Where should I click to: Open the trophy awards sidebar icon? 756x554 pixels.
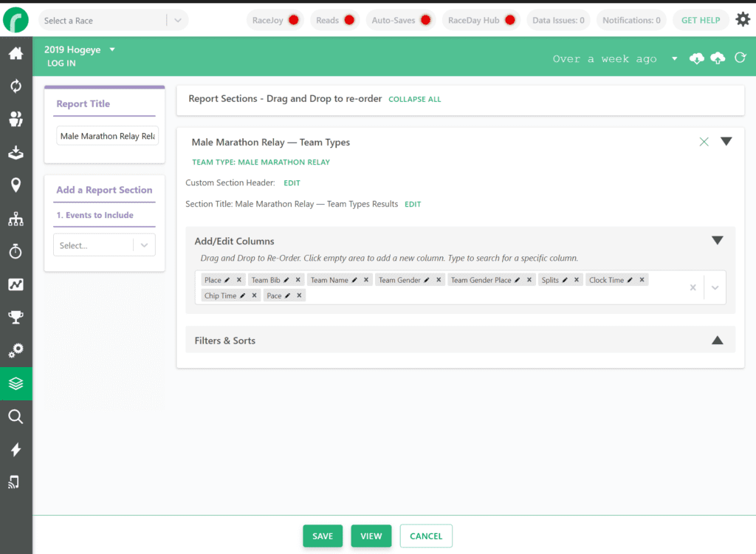16,317
